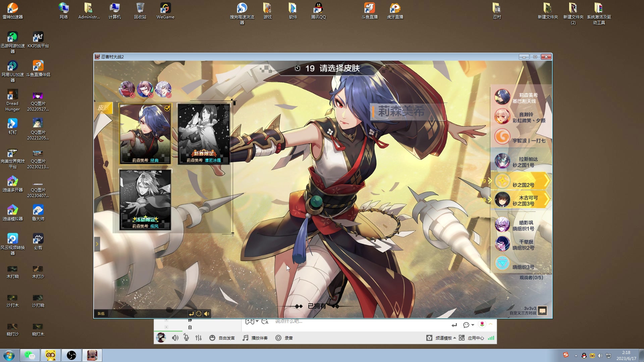
Task: Open 虎牙直播 desktop shortcut
Action: (x=395, y=11)
